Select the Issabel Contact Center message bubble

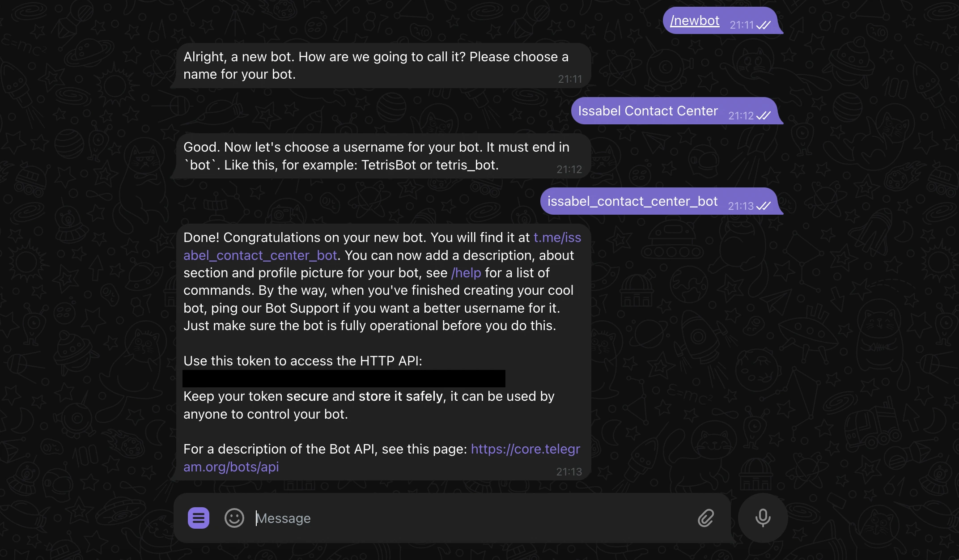click(648, 110)
